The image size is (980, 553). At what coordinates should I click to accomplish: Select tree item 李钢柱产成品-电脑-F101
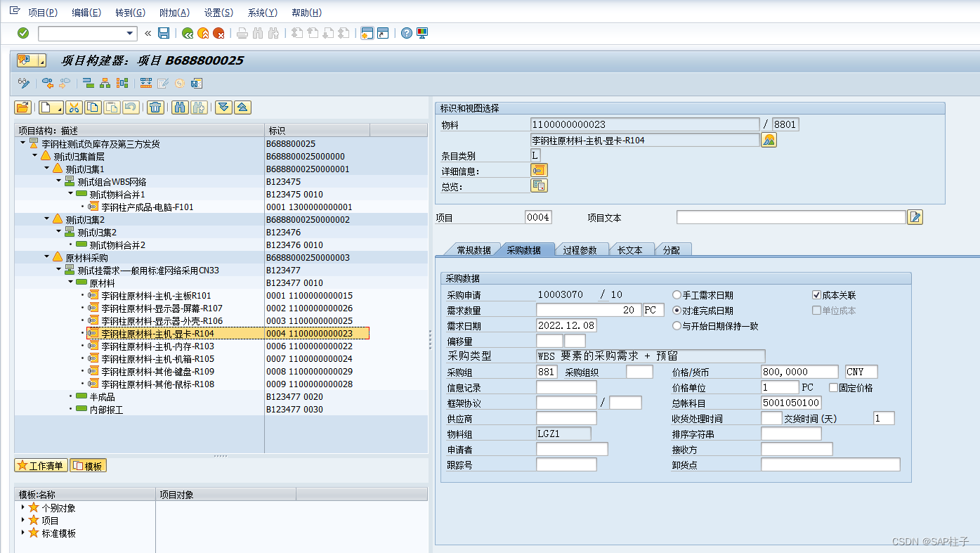tap(148, 207)
